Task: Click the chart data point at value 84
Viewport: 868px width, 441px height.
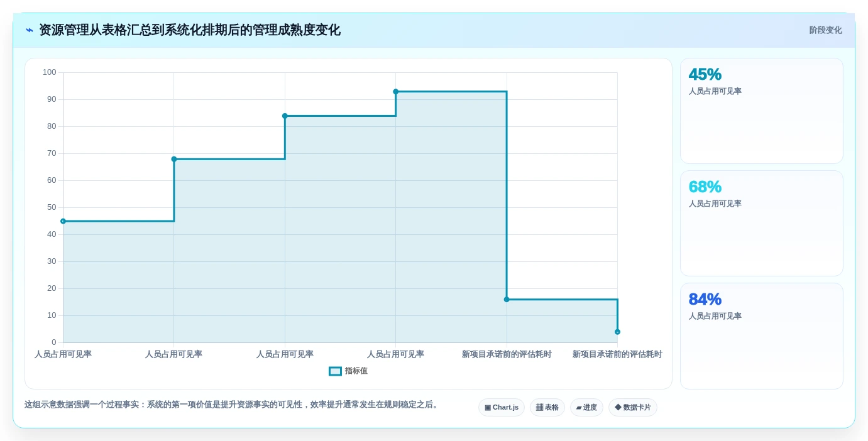Action: [x=285, y=116]
